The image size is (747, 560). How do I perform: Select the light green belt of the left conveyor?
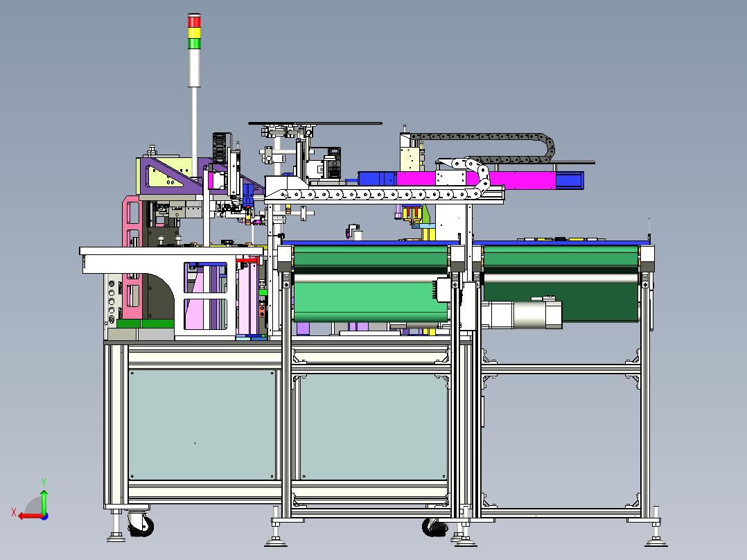coord(371,302)
